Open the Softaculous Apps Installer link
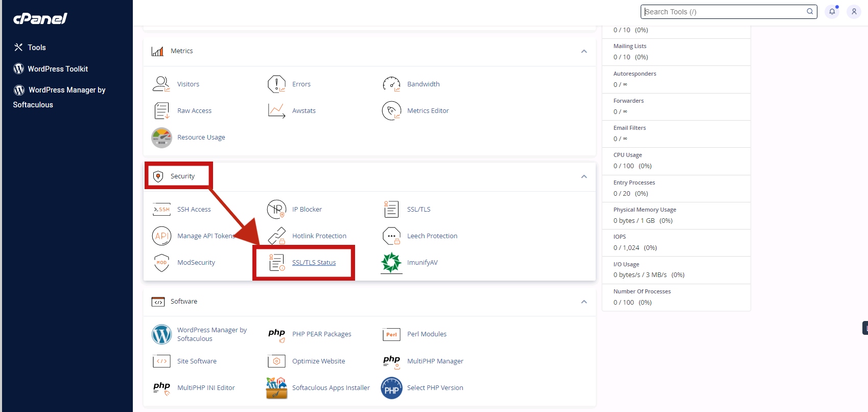The height and width of the screenshot is (412, 868). [331, 388]
